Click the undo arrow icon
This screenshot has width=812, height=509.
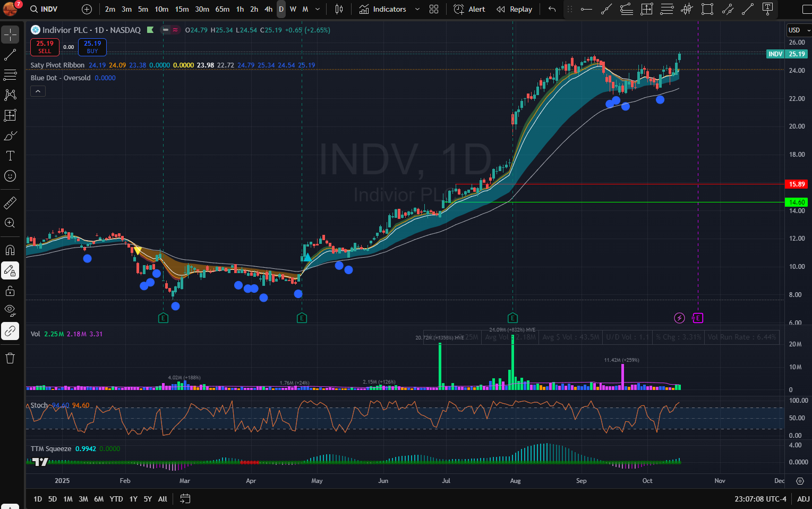pos(552,9)
